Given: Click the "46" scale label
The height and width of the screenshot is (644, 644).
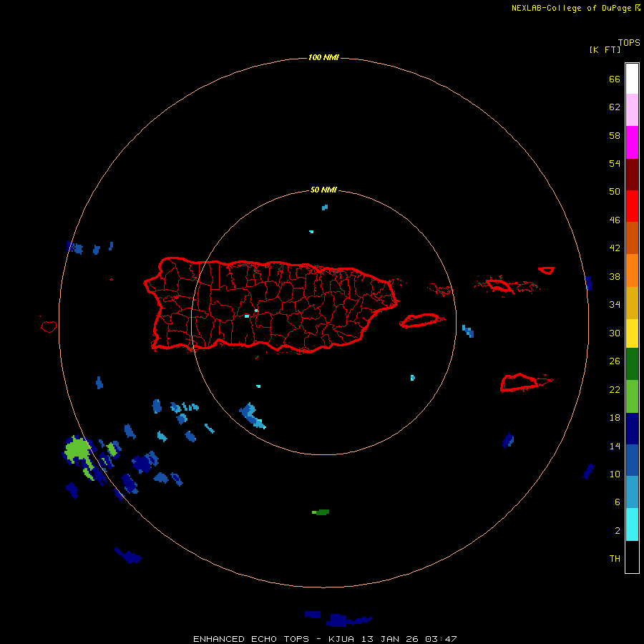Looking at the screenshot, I should [615, 220].
